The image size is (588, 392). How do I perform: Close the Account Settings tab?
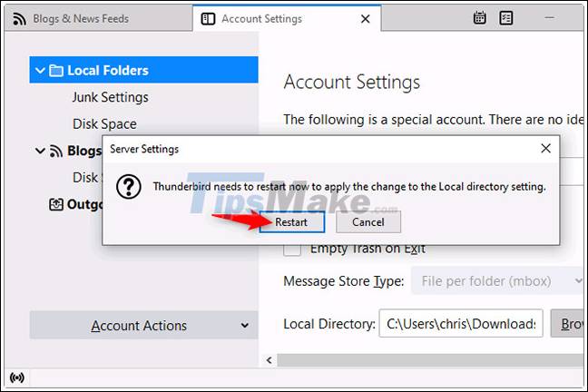[366, 19]
